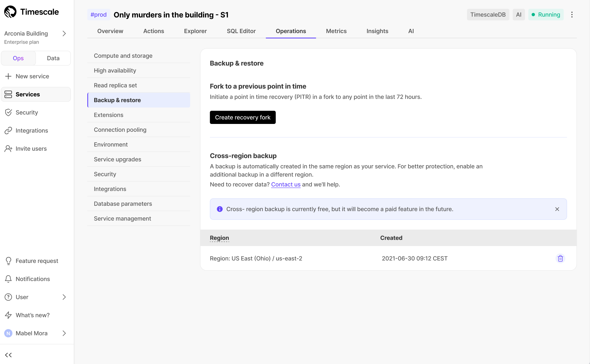Click the info icon in backup notice
Viewport: 590px width, 364px height.
(220, 209)
